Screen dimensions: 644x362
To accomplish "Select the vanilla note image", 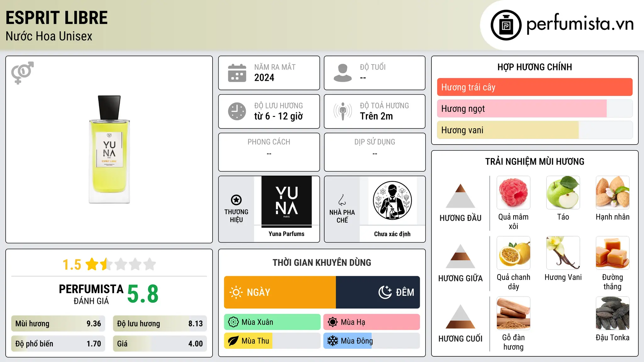I will pyautogui.click(x=563, y=253).
